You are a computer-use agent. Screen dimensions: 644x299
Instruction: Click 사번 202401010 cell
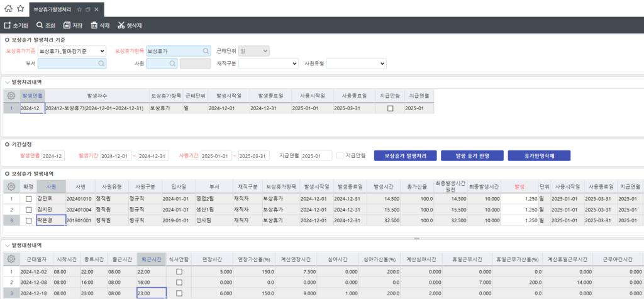pos(80,199)
